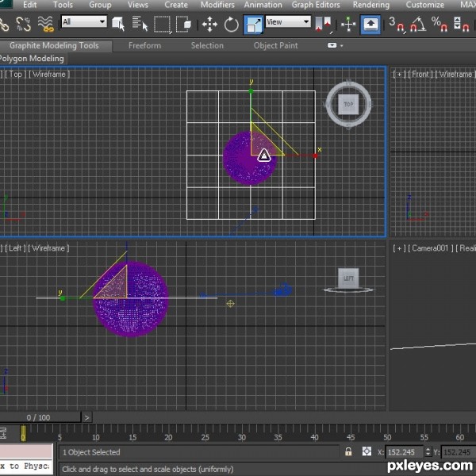
Task: Click the time slider next frame arrow
Action: pos(86,418)
